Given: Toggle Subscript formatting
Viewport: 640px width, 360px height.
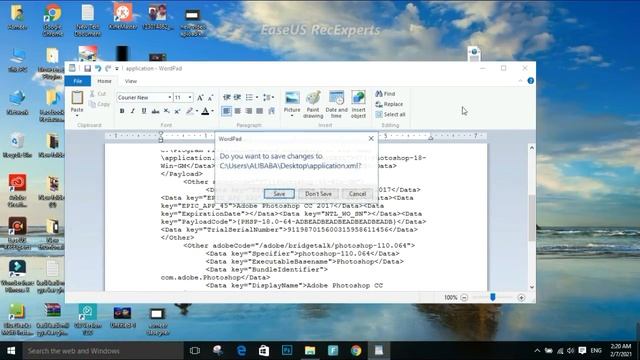Looking at the screenshot, I should 167,111.
